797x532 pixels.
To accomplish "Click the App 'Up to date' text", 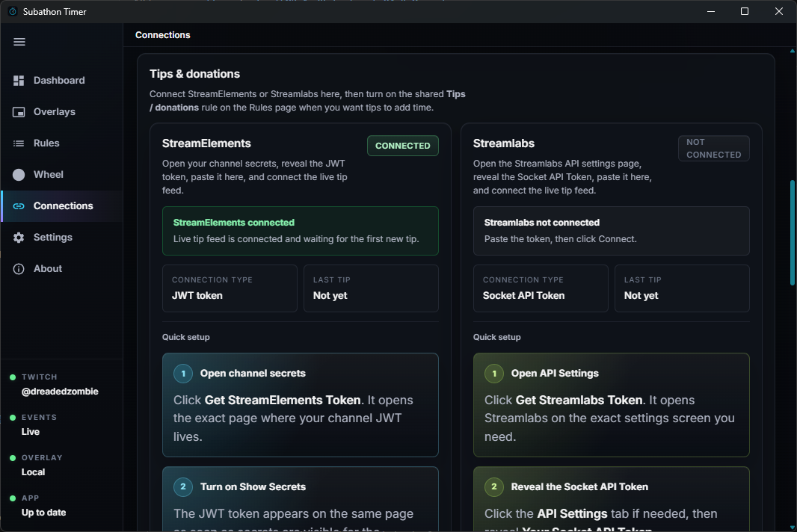I will (x=43, y=512).
